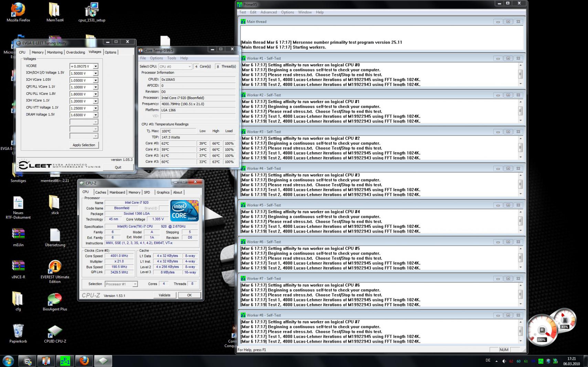Click the Worker #4 vertical scrollbar
Viewport: 588px width, 367px height.
click(520, 185)
